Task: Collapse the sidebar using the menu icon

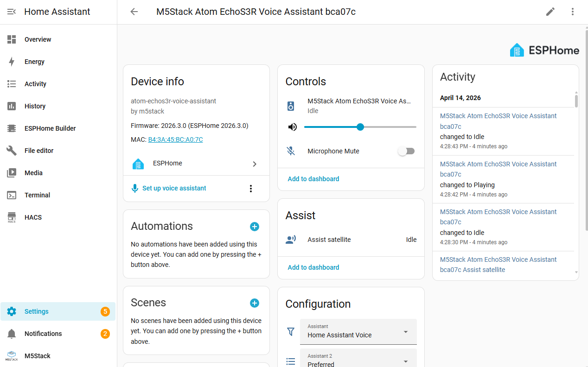Action: click(x=12, y=12)
